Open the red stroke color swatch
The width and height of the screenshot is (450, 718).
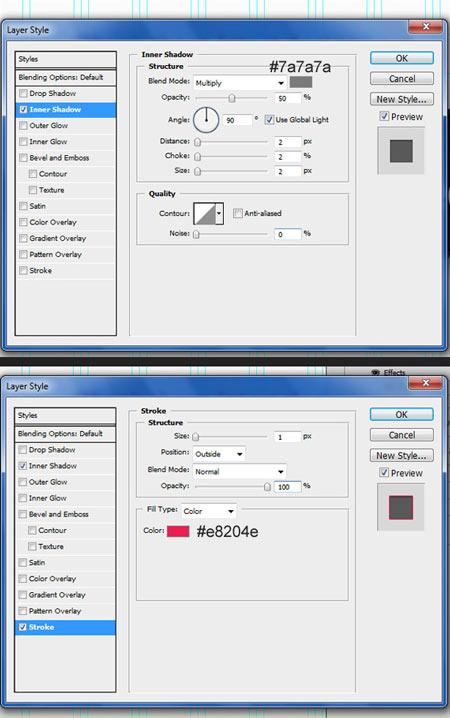[178, 531]
